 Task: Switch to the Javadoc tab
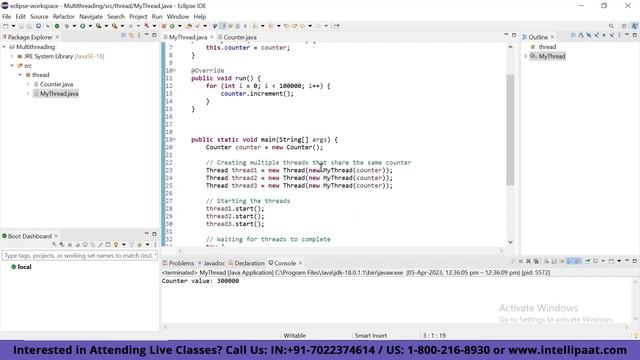(x=214, y=263)
